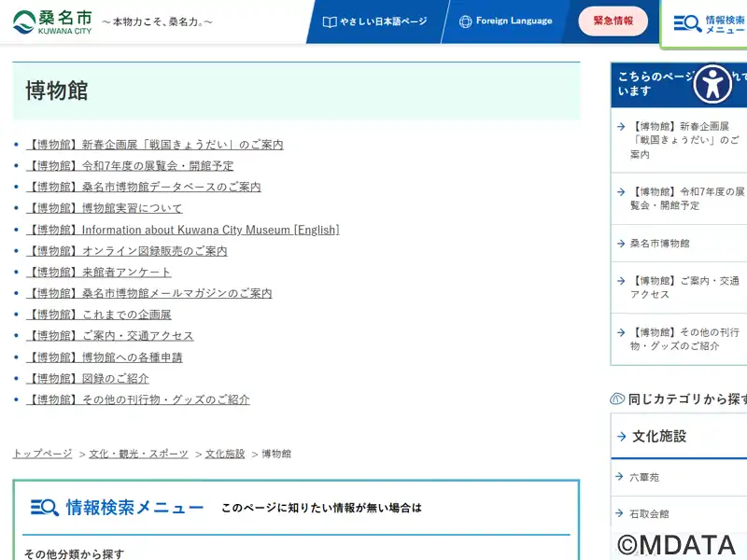The image size is (747, 560).
Task: Click the leaf icon beside 同じカテゴリから探す
Action: coord(617,399)
